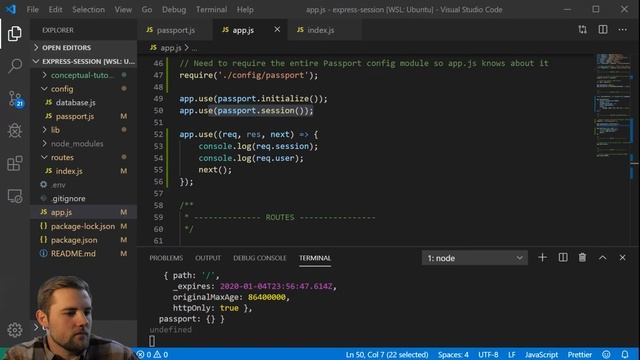Collapse the routes folder
Image resolution: width=640 pixels, height=360 pixels.
click(84, 157)
